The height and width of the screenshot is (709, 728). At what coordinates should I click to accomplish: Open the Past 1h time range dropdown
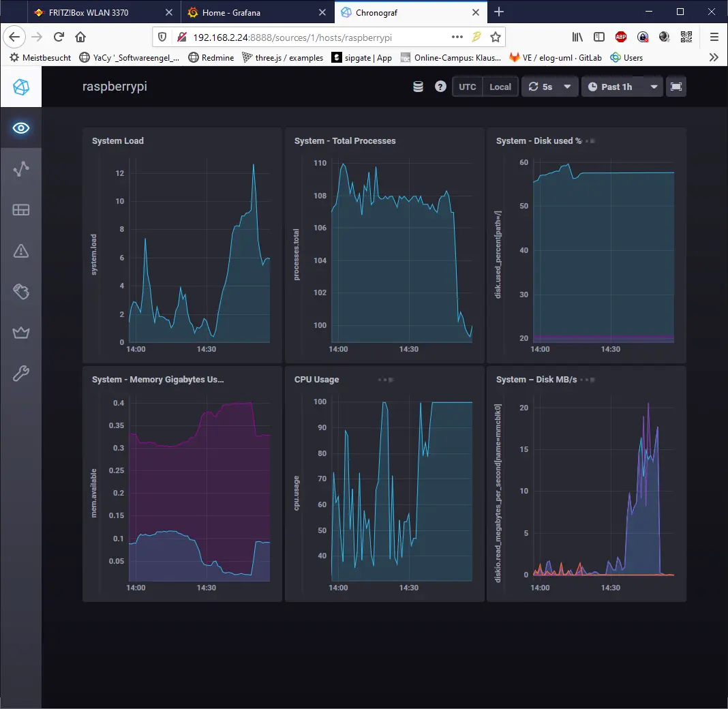pyautogui.click(x=620, y=87)
